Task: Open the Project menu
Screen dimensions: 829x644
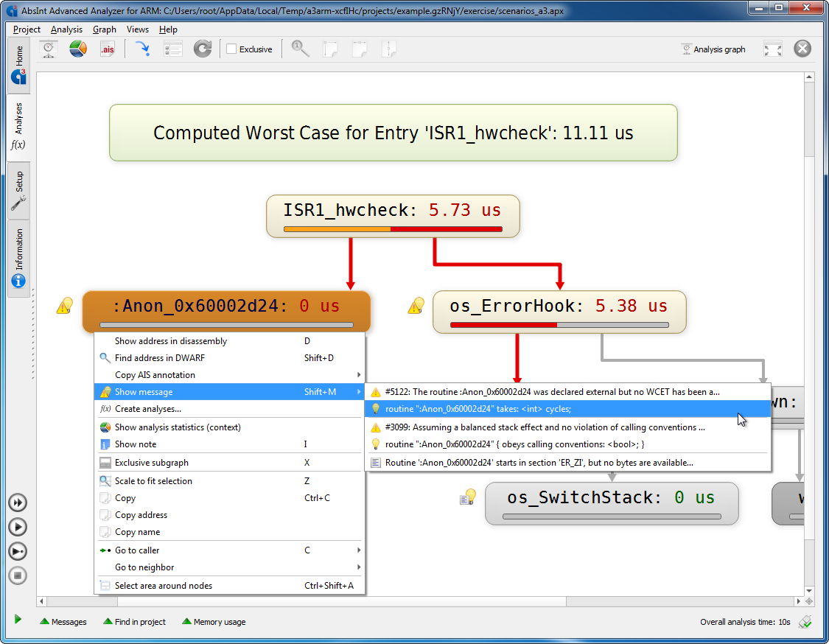Action: [x=27, y=29]
